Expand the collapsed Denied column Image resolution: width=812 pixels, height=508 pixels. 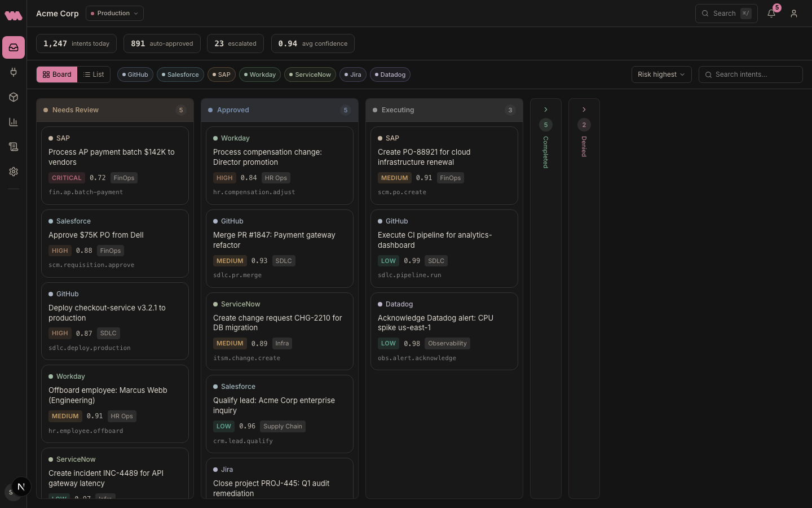pyautogui.click(x=584, y=110)
